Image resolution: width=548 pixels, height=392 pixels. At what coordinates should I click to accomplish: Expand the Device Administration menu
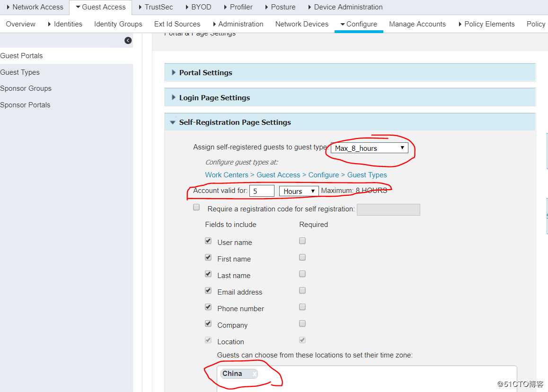(345, 7)
